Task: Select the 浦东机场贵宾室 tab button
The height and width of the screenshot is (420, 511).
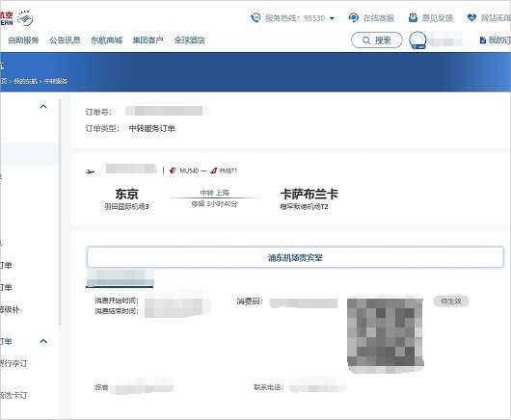Action: point(295,257)
